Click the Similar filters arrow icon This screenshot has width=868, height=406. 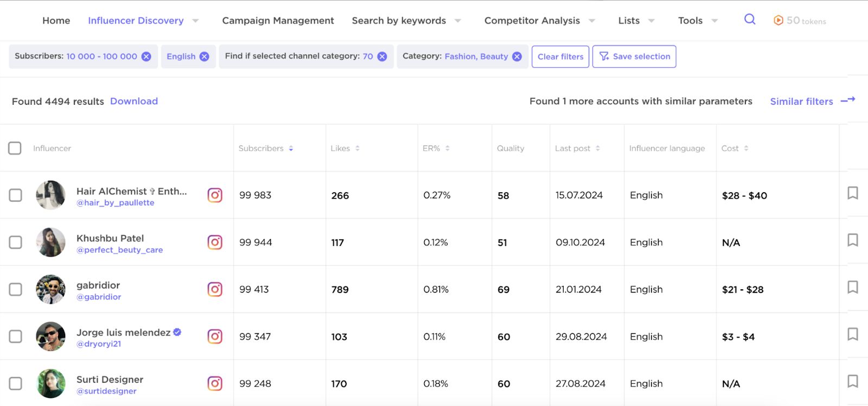(848, 100)
